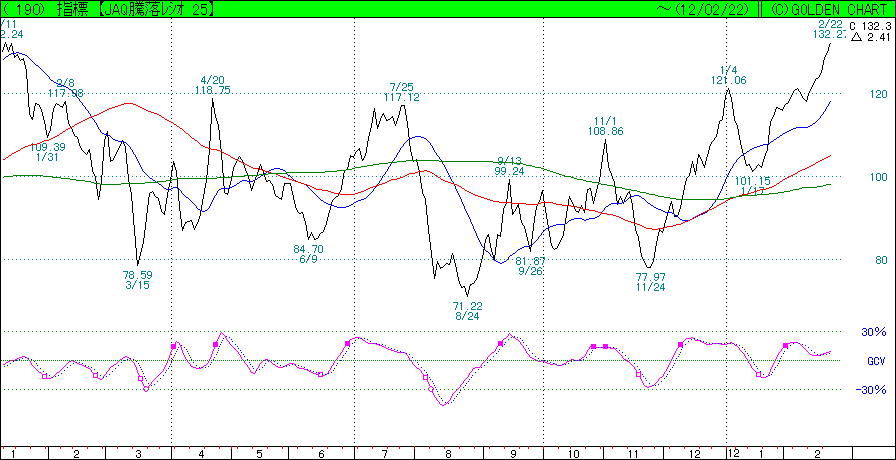The image size is (896, 460).
Task: Click the △ 2.41 change value
Action: 871,37
